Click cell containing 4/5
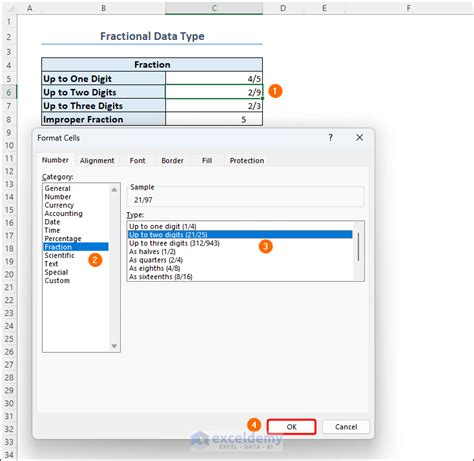Screen dimensions: 474x461 (214, 79)
